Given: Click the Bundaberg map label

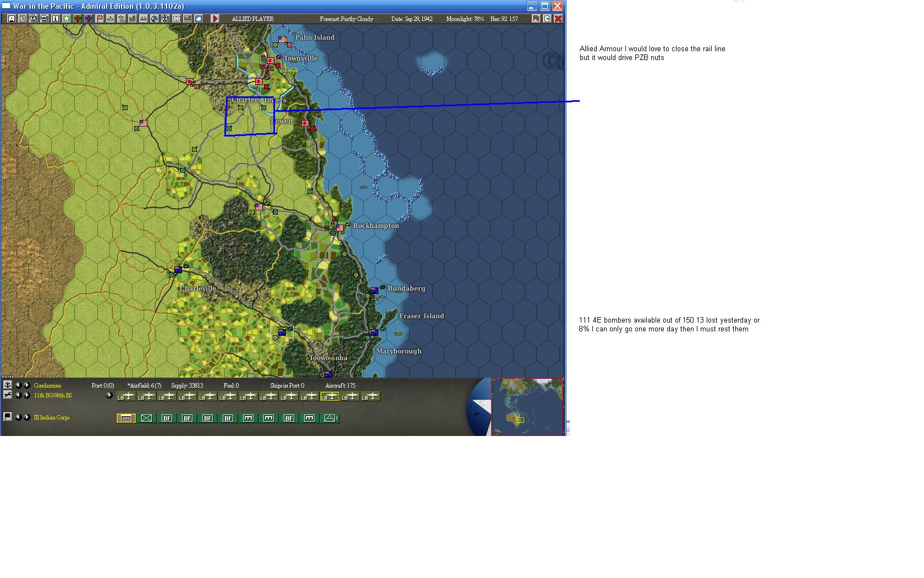Looking at the screenshot, I should tap(406, 288).
